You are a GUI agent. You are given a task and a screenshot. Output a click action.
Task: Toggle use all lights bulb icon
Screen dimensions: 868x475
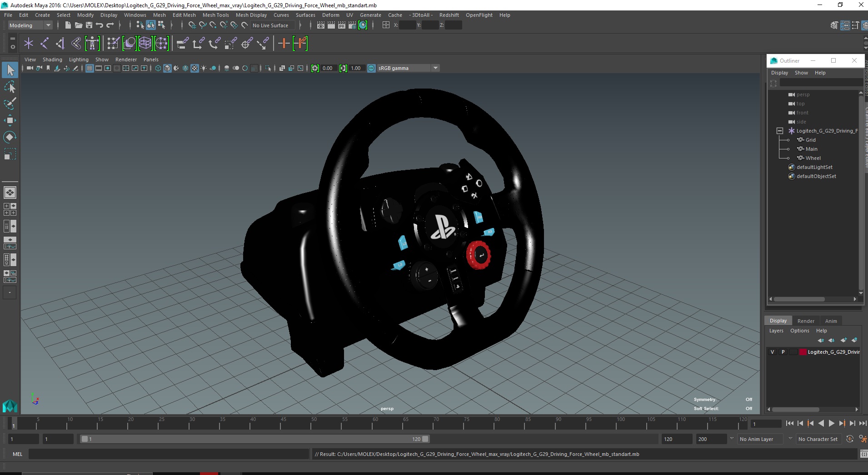204,68
